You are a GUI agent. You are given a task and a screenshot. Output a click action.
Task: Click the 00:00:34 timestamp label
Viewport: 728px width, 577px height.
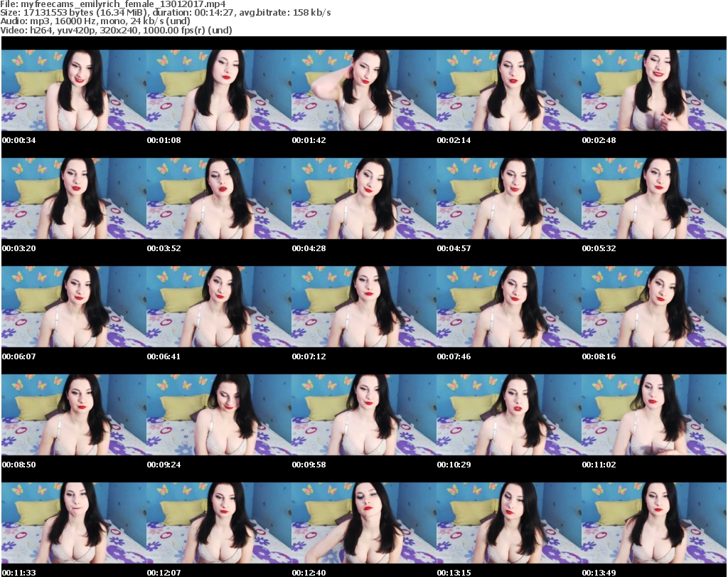[19, 140]
